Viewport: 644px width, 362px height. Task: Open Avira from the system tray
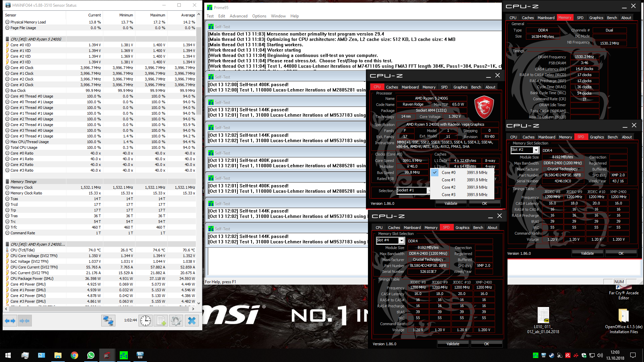568,355
